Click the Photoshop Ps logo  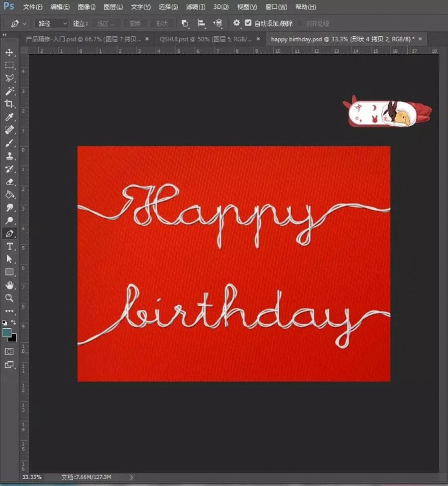(x=9, y=6)
